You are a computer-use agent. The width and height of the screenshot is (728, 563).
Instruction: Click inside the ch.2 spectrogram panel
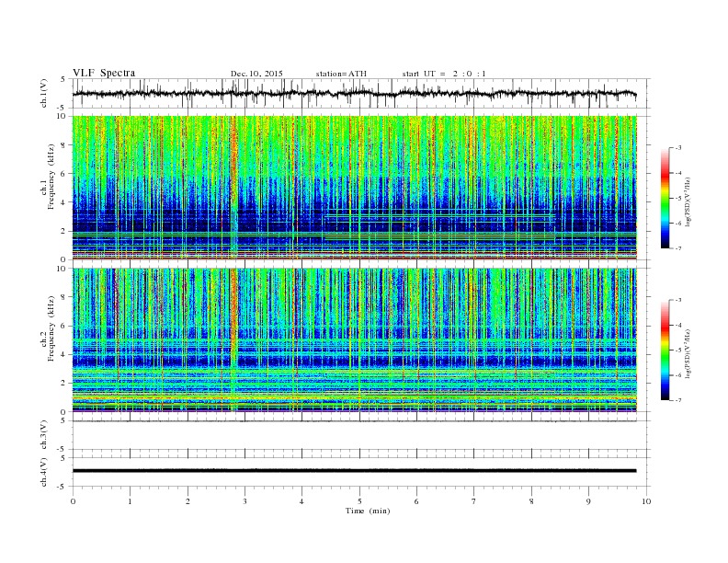pos(355,339)
